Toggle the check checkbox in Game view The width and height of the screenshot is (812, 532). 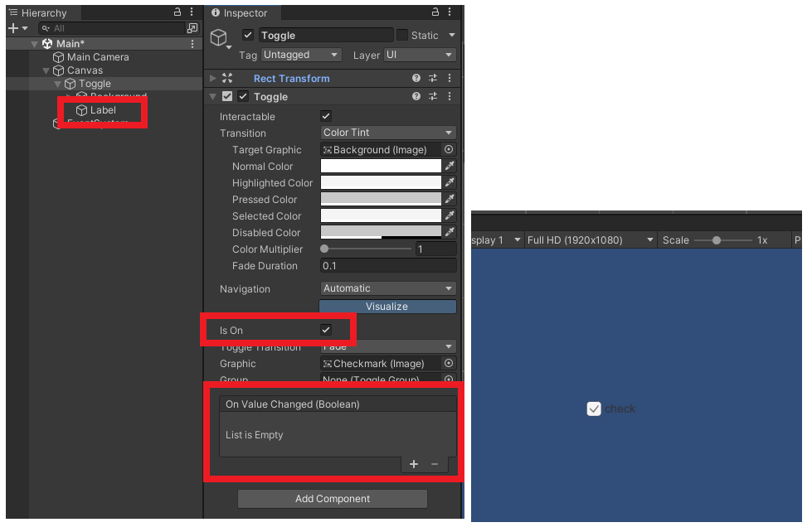pos(594,409)
